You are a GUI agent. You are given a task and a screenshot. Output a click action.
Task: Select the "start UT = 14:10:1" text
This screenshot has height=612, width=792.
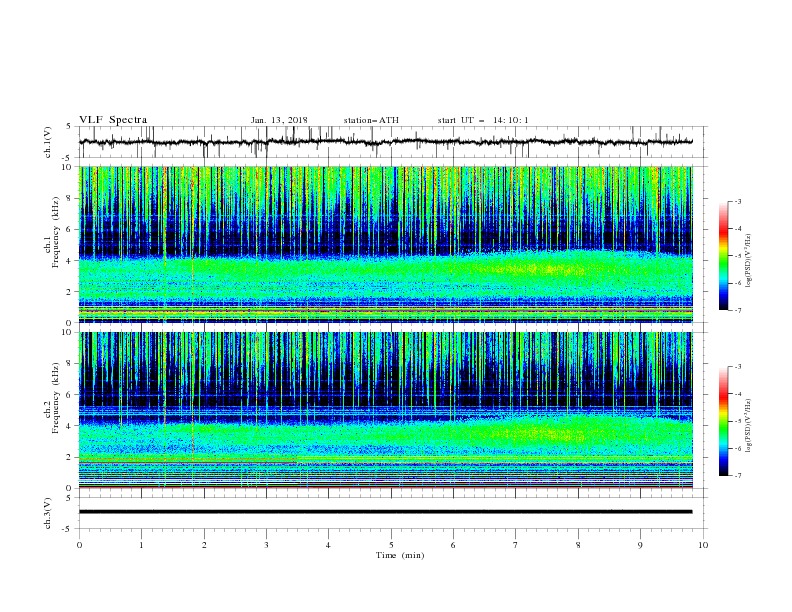tap(483, 120)
